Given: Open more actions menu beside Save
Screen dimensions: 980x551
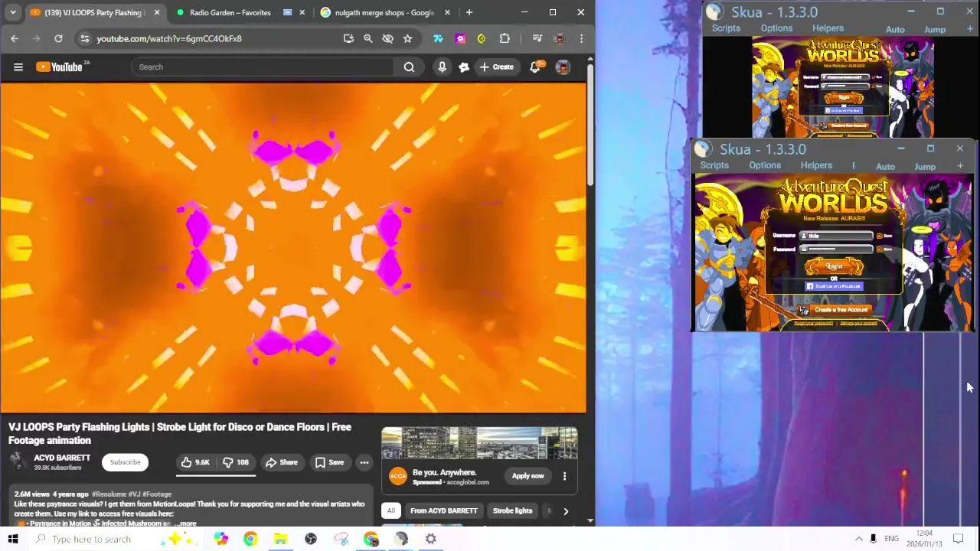Looking at the screenshot, I should click(364, 462).
